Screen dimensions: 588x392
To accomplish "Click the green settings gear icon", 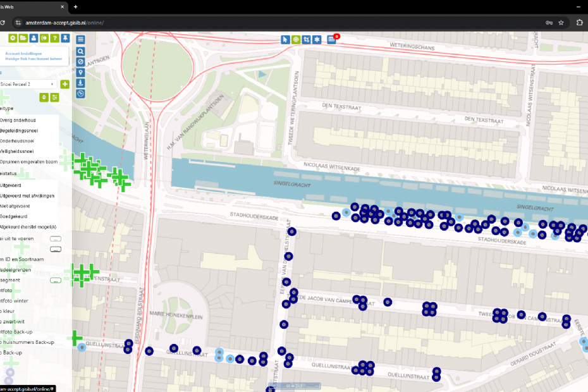I will click(12, 39).
